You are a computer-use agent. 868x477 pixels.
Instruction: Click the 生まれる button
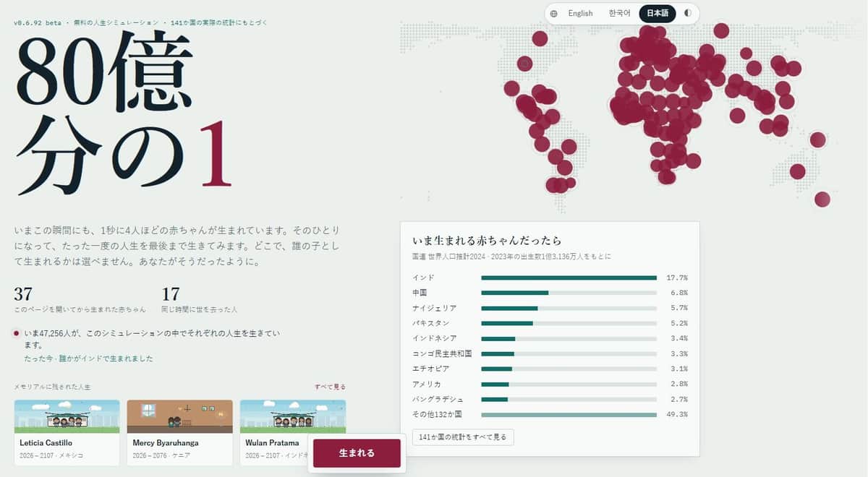point(357,453)
